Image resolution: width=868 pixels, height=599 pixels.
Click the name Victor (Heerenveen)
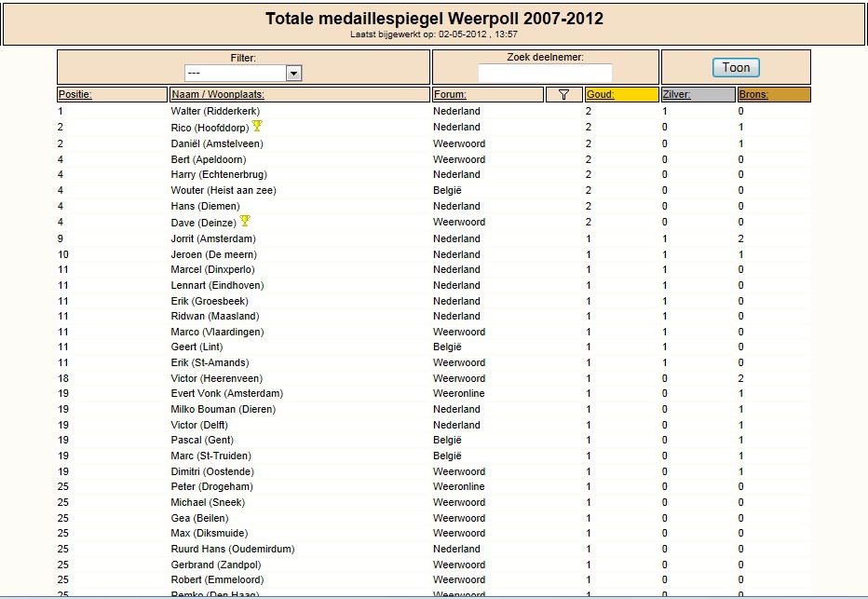click(217, 378)
